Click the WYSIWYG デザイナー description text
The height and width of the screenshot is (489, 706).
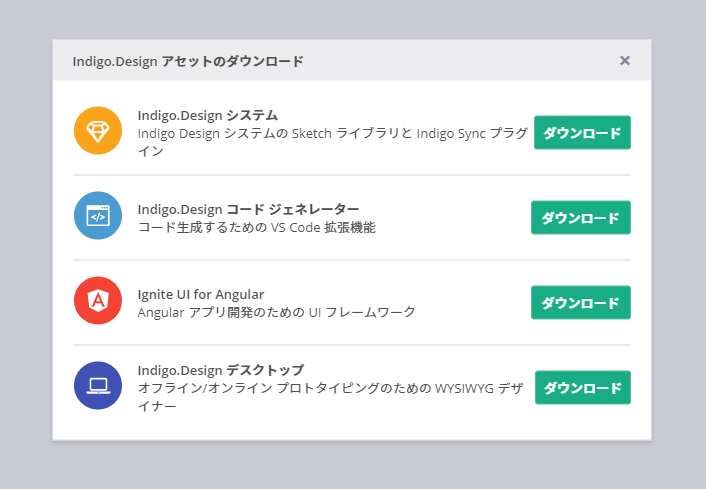click(330, 397)
